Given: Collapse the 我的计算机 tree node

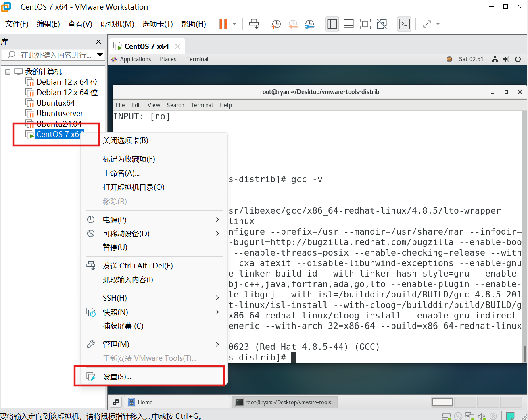Looking at the screenshot, I should coord(8,72).
